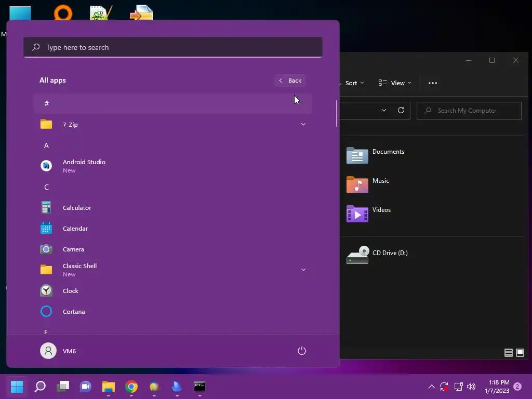Open Task View on the taskbar
Screen dimensions: 532x399
(63, 386)
